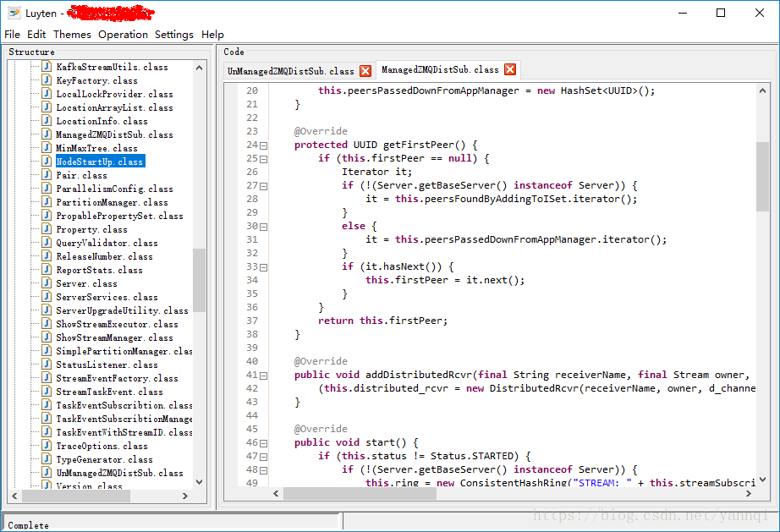Click the Java icon next to Pair.class
Viewport: 780px width, 532px height.
coord(47,175)
